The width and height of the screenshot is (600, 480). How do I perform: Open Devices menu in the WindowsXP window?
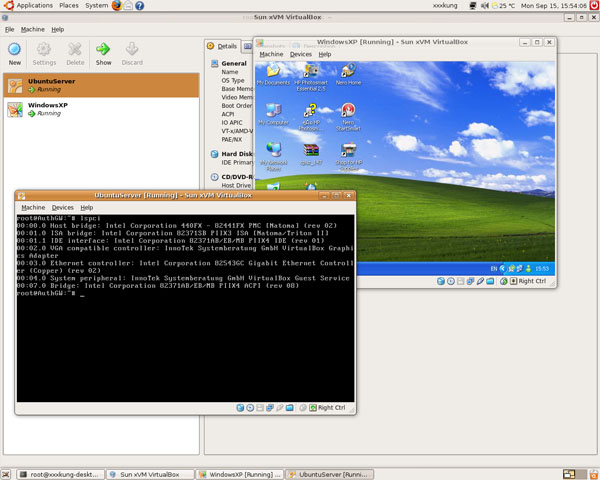[x=301, y=54]
